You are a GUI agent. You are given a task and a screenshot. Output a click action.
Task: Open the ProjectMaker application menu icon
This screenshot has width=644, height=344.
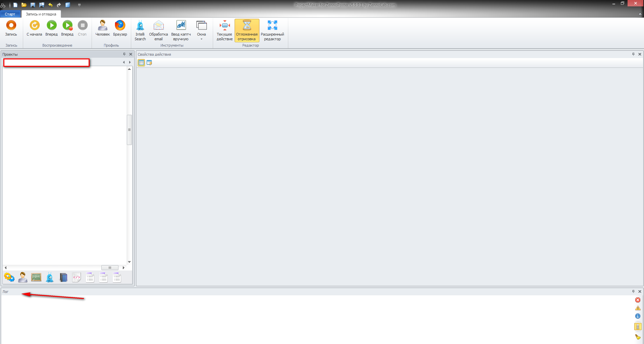3,5
